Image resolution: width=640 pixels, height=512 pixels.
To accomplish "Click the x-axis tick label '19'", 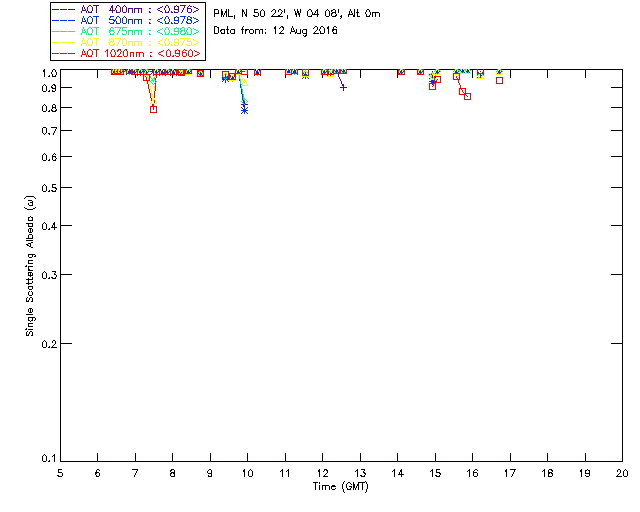I will [x=585, y=473].
